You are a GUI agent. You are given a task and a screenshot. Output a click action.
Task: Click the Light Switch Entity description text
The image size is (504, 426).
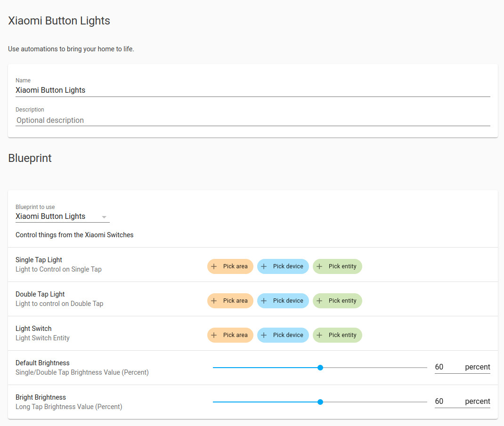click(x=42, y=338)
